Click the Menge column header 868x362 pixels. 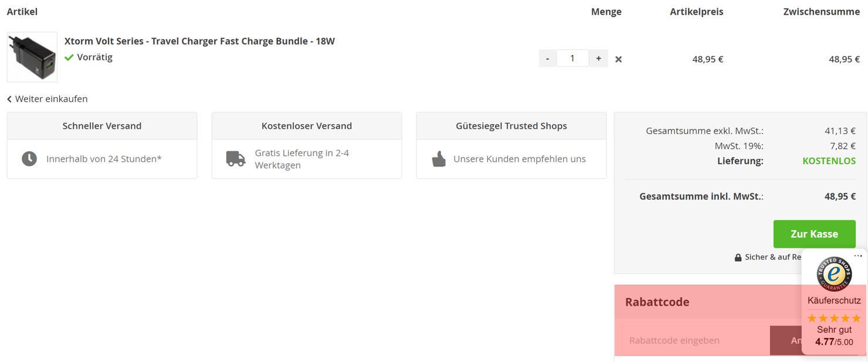coord(606,12)
